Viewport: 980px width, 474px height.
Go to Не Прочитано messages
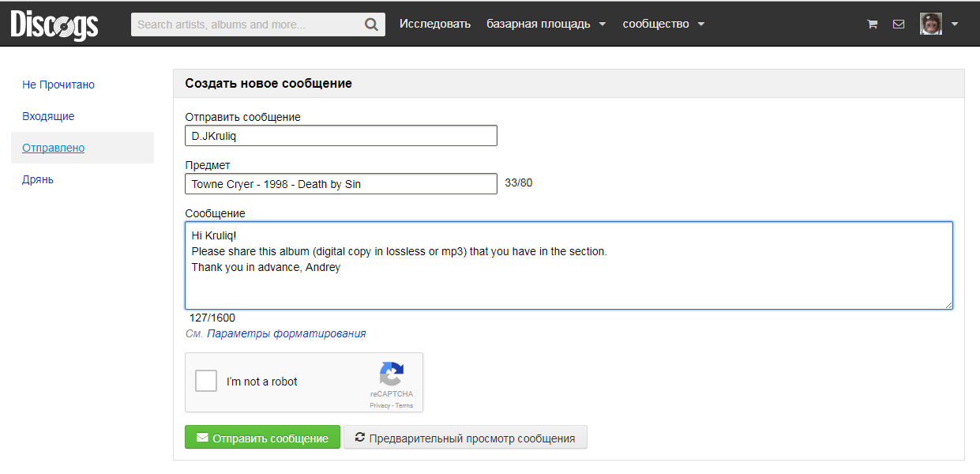pos(58,85)
